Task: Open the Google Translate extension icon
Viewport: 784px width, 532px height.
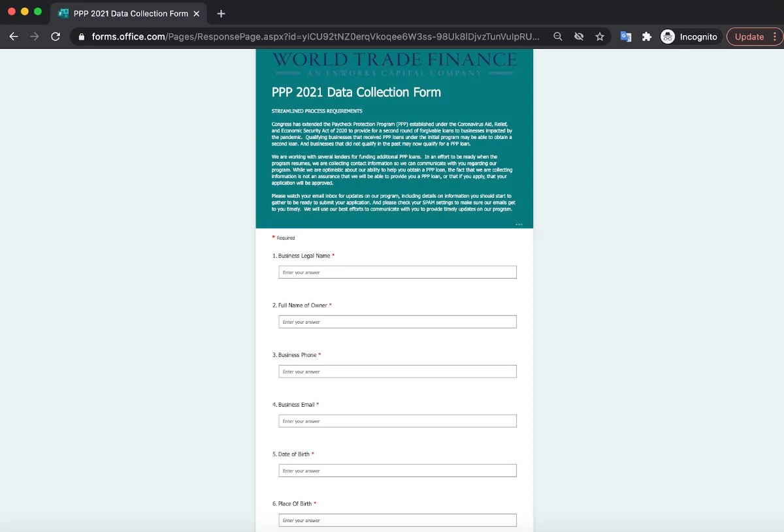Action: pos(626,37)
